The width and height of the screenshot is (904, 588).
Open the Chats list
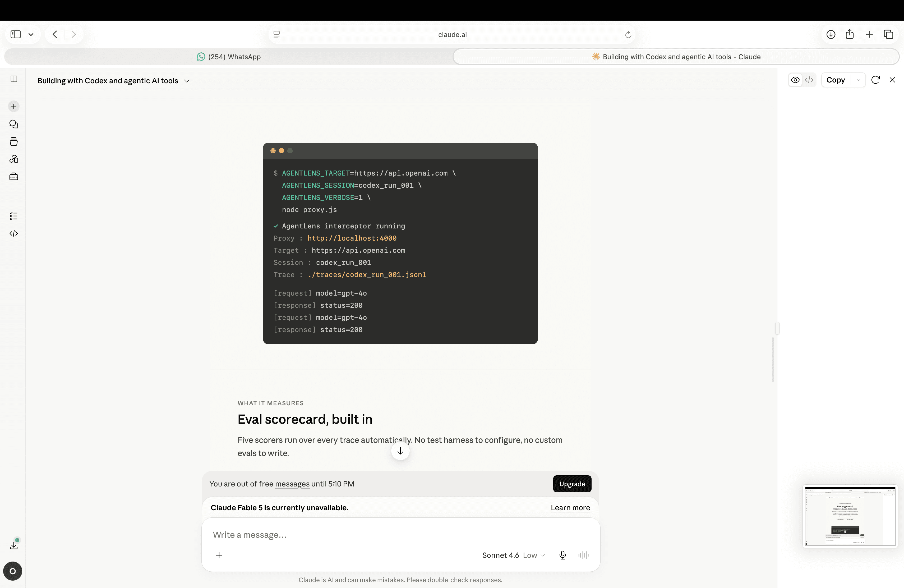coord(14,124)
